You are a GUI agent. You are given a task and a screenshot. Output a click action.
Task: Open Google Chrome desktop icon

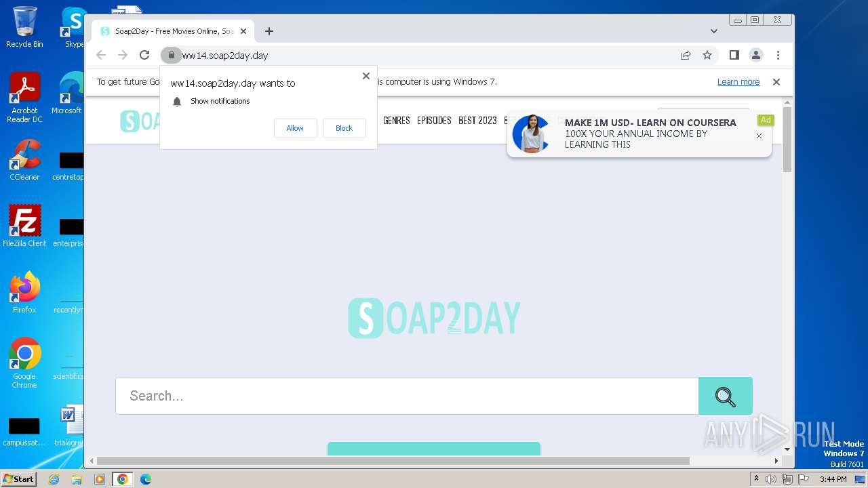(24, 363)
